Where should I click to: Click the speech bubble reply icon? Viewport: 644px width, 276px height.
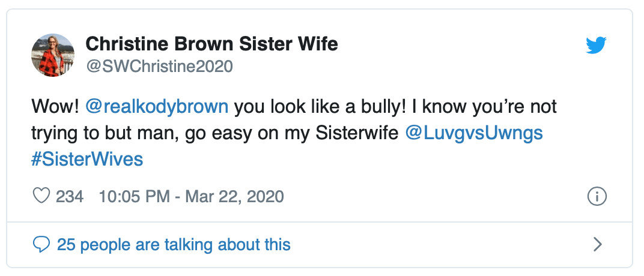point(41,244)
